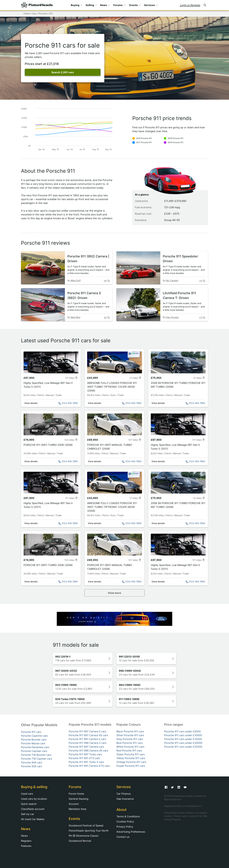Viewport: 229px width, 868px height.
Task: Open the Porsche 911 Speedster Driven review thumbnail
Action: (138, 268)
